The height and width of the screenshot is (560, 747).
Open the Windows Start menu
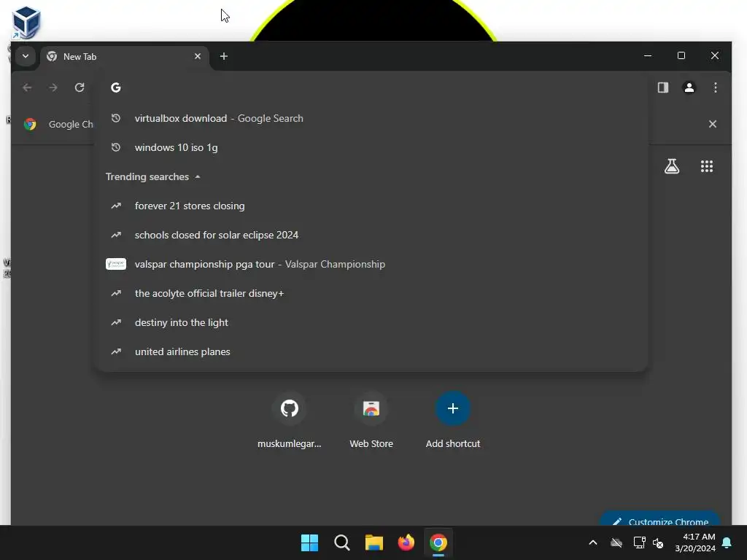309,542
